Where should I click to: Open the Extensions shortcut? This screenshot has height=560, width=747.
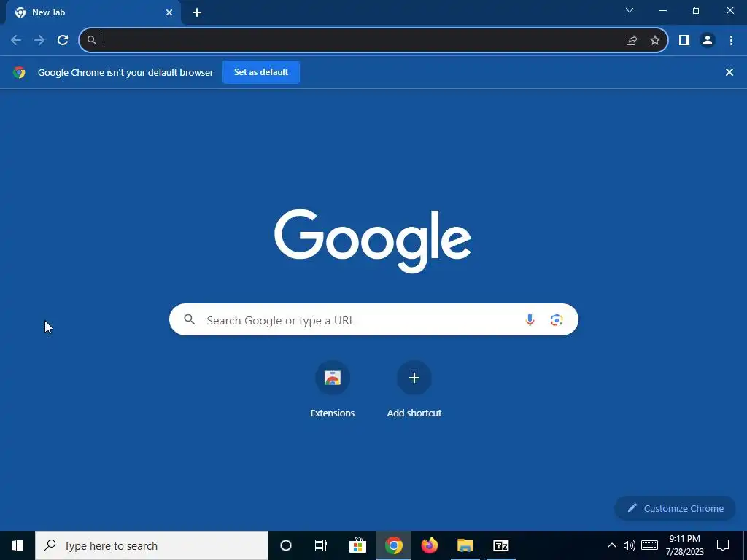point(333,389)
